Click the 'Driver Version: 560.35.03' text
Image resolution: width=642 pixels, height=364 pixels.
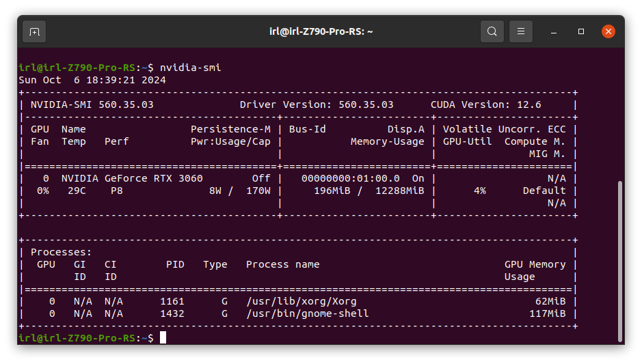tap(317, 104)
